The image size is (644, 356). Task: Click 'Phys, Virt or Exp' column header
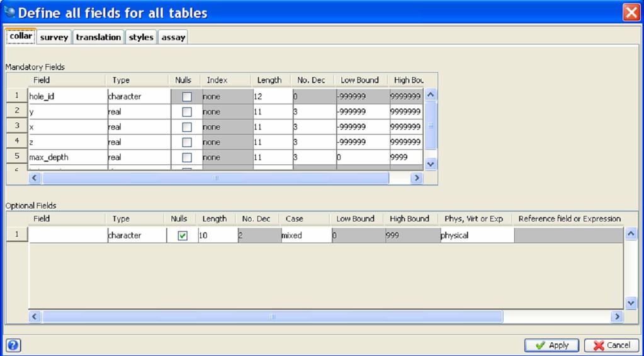475,219
